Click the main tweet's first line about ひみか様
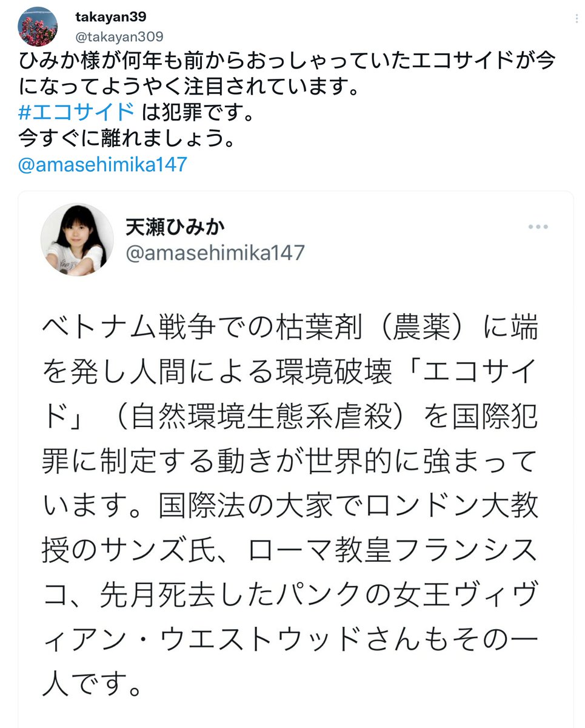Viewport: 585px width, 728px height. pyautogui.click(x=287, y=61)
